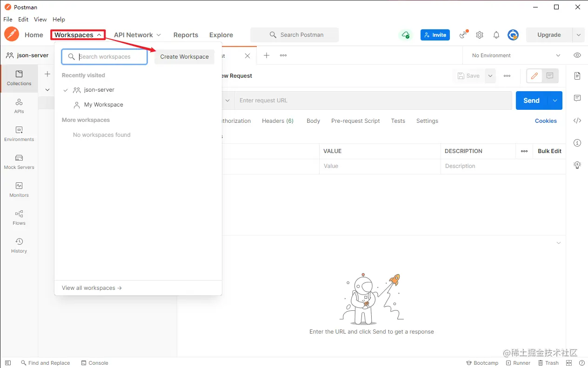Open Collections in the sidebar
The image size is (588, 368).
point(19,78)
